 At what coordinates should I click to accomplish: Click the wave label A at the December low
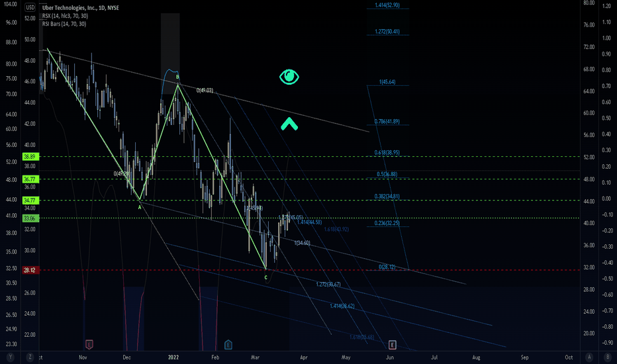(140, 207)
